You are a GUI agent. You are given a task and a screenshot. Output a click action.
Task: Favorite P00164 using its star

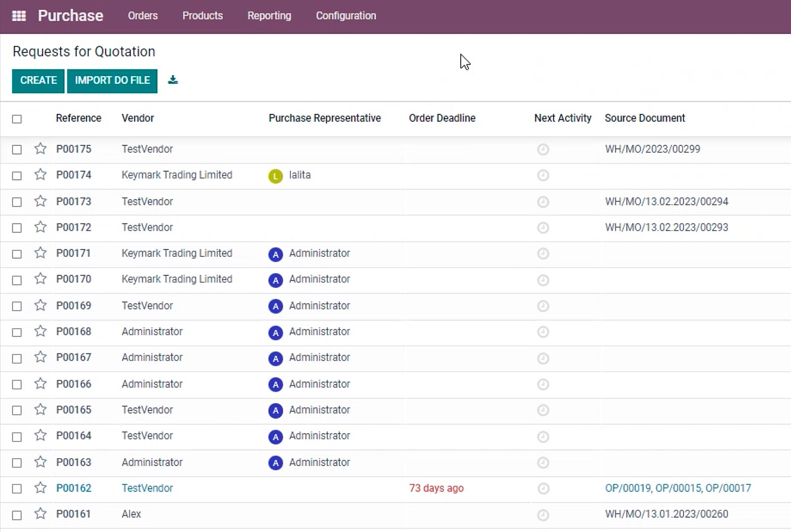(40, 435)
